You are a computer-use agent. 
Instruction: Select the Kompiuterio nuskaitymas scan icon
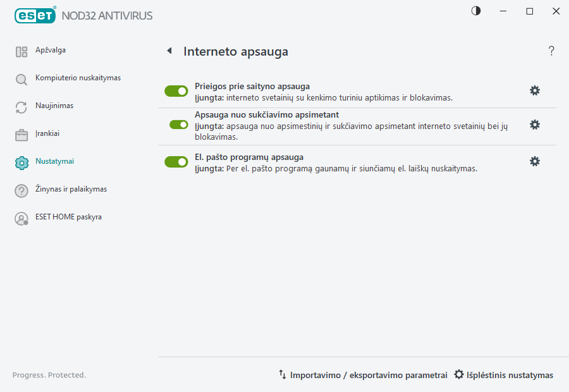coord(21,78)
